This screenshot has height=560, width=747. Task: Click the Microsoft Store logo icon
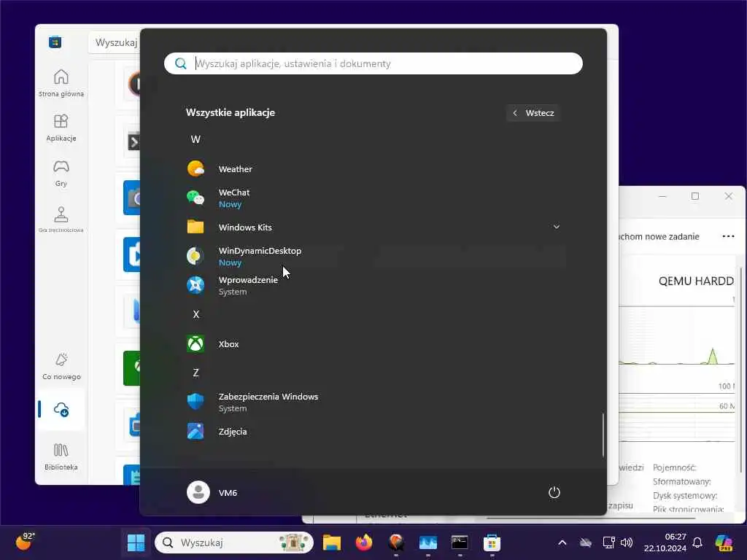click(55, 42)
